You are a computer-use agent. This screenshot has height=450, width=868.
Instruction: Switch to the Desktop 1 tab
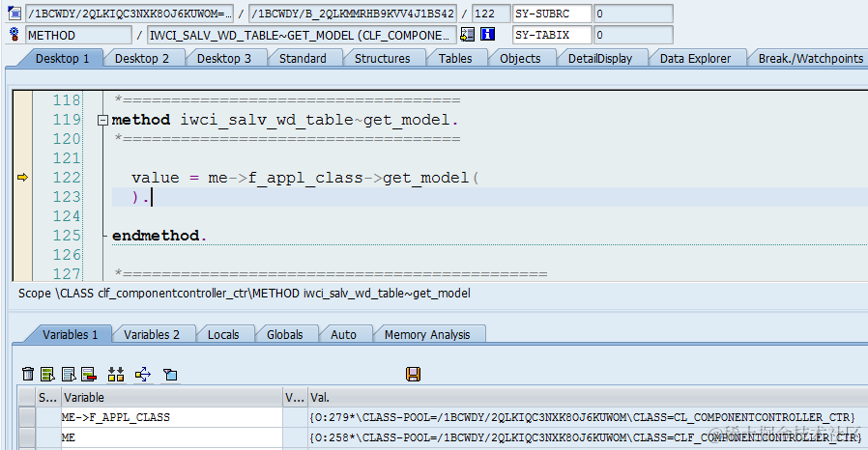(62, 59)
